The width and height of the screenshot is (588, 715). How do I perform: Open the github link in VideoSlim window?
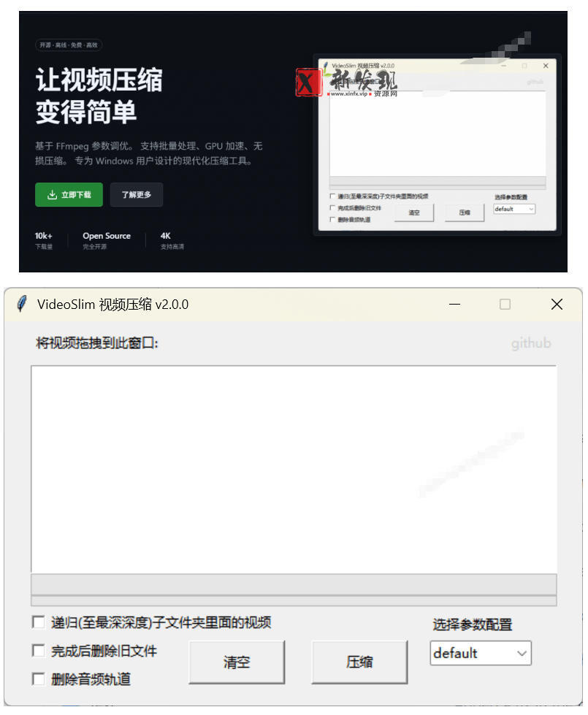coord(530,343)
